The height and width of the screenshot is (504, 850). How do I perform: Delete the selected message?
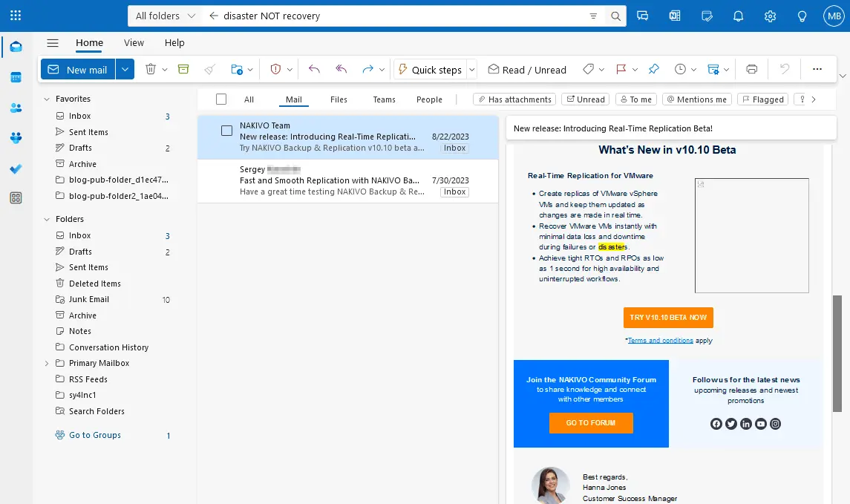[x=151, y=69]
